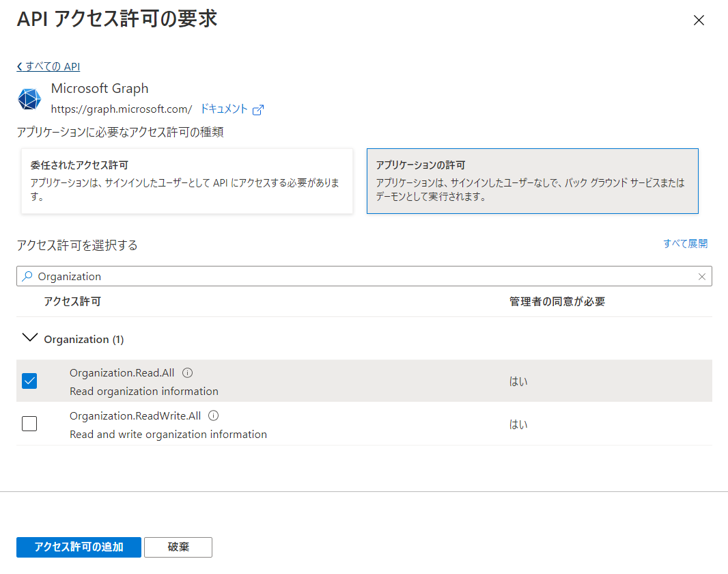Close the API アクセス許可の要求 panel
This screenshot has height=574, width=728.
[x=699, y=20]
